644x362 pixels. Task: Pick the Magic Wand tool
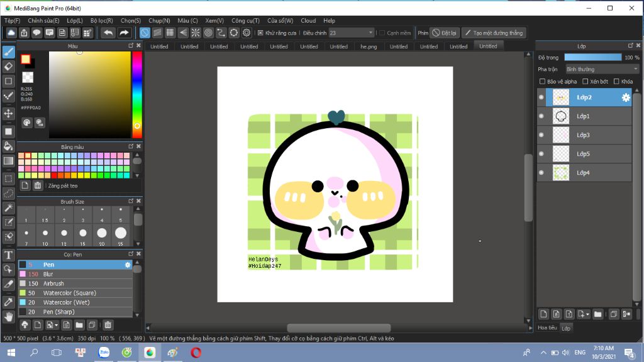[x=9, y=207]
